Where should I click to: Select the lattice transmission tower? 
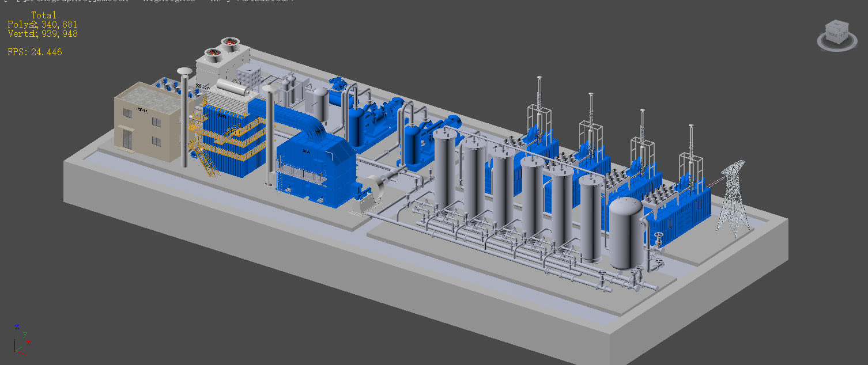tap(733, 199)
